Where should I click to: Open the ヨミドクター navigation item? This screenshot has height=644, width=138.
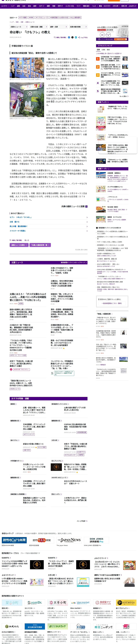pyautogui.click(x=107, y=6)
